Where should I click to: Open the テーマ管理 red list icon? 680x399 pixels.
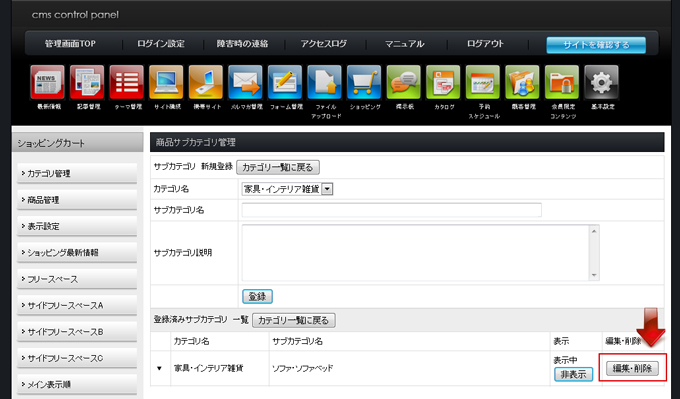coord(127,82)
